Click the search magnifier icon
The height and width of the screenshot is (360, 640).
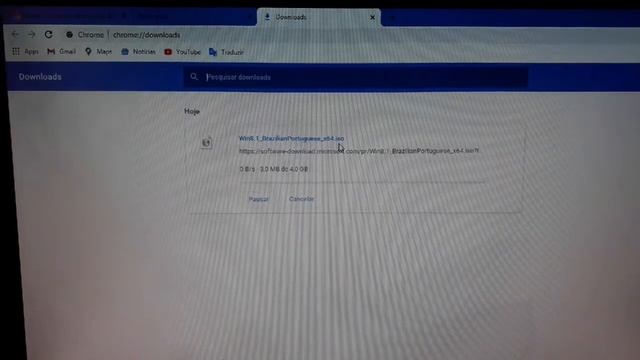coord(194,76)
